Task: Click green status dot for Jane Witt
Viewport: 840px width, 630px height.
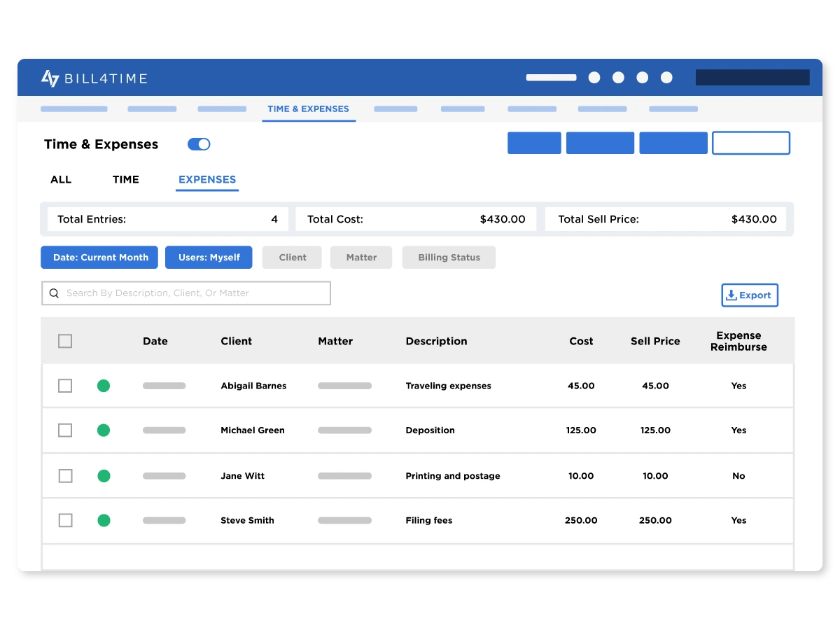Action: pyautogui.click(x=104, y=476)
